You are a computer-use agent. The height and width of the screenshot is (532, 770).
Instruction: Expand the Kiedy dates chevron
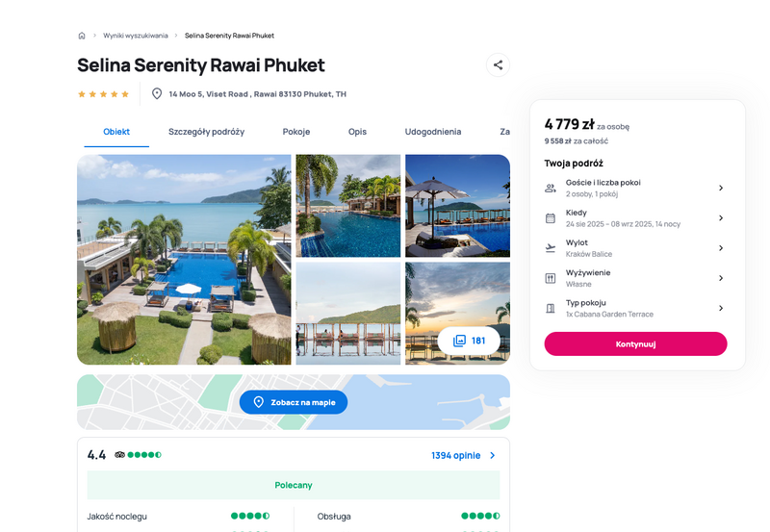click(x=721, y=218)
